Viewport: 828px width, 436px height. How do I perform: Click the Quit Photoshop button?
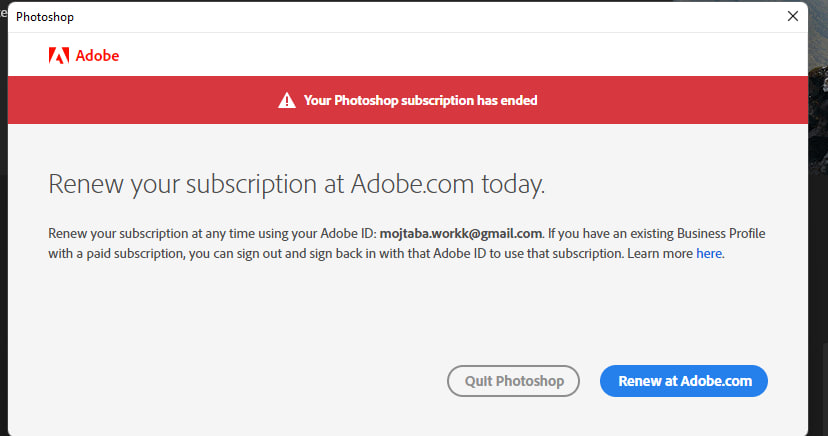[x=514, y=381]
